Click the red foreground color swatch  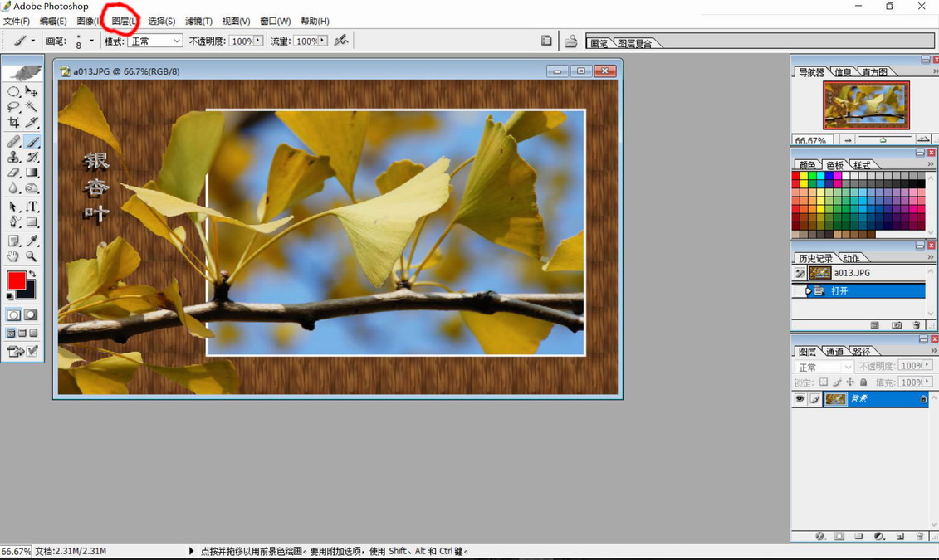[x=16, y=280]
